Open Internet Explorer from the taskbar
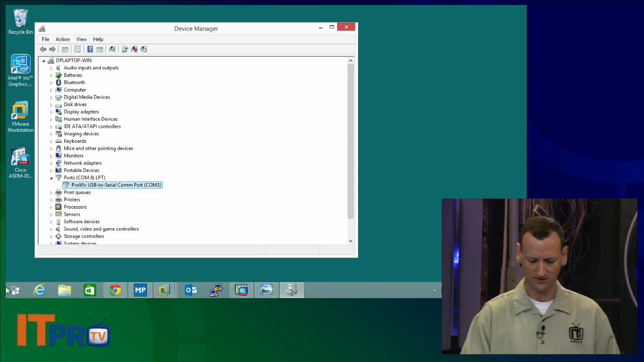Viewport: 644px width, 362px height. [x=39, y=290]
